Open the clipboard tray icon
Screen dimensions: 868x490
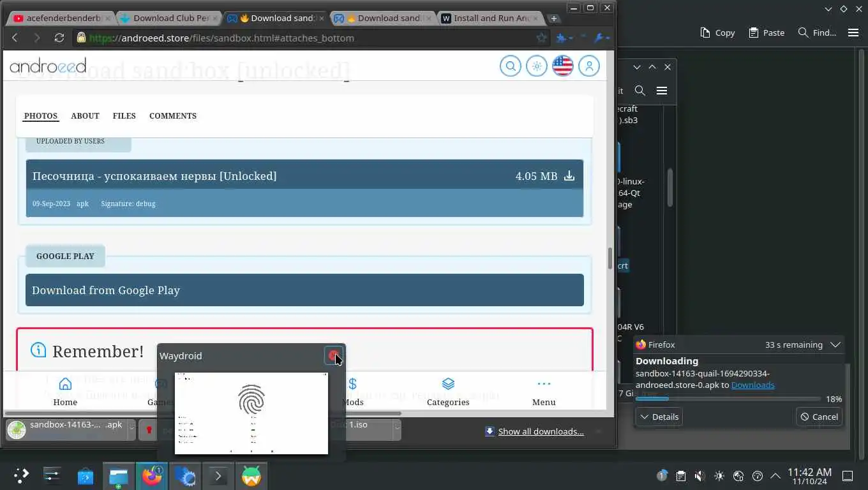681,476
